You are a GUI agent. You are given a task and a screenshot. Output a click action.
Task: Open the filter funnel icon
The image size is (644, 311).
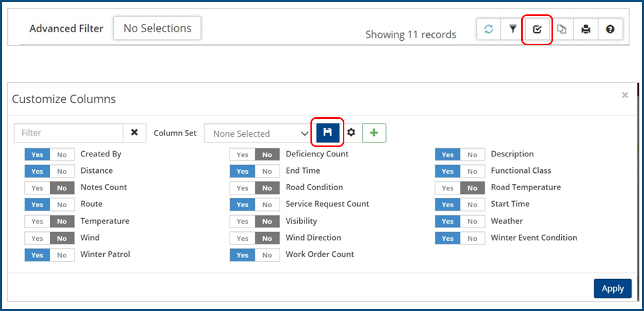(x=512, y=30)
